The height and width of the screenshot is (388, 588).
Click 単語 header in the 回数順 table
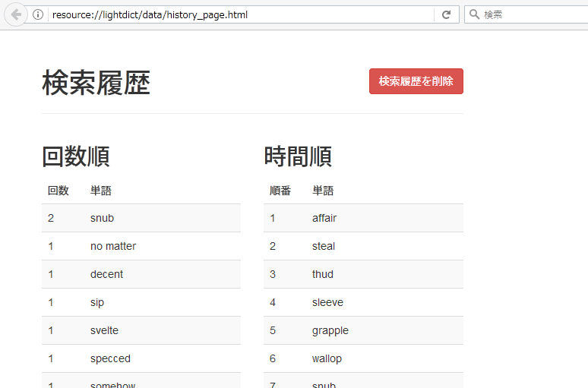(101, 191)
